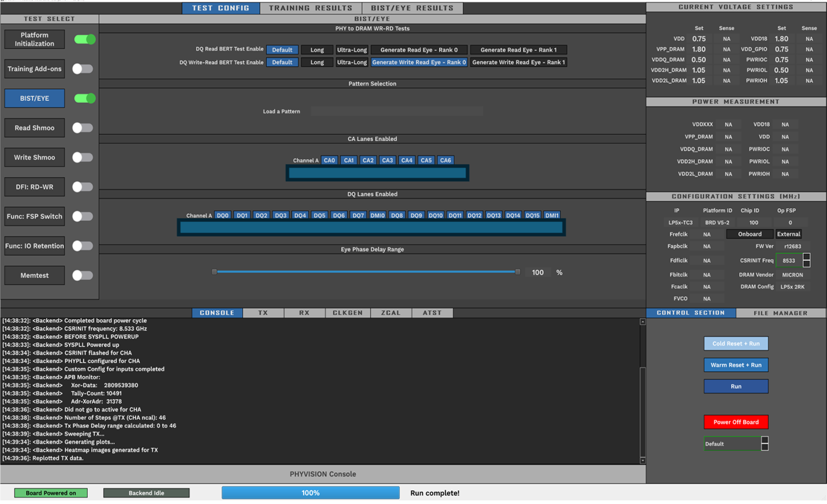Select the External clock option
The width and height of the screenshot is (827, 504).
(788, 235)
